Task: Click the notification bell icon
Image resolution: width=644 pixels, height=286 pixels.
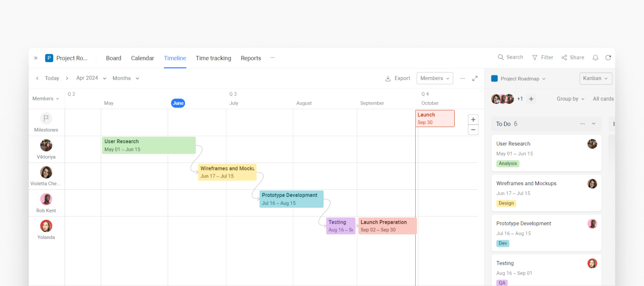Action: coord(595,57)
